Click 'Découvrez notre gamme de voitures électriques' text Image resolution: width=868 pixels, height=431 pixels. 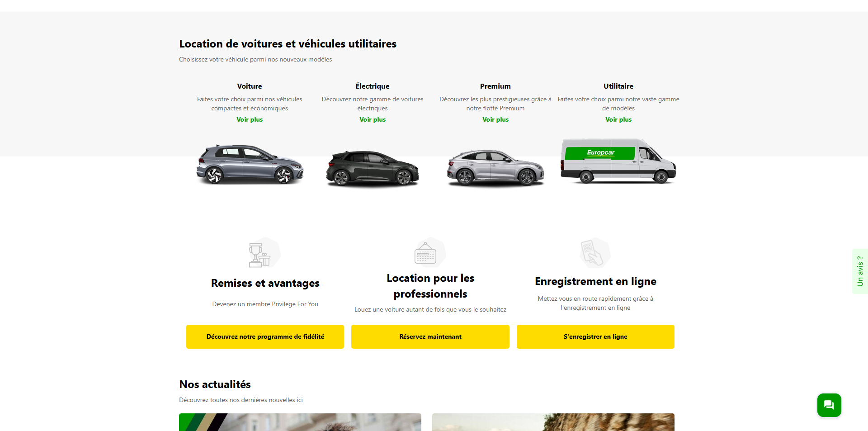pos(373,104)
